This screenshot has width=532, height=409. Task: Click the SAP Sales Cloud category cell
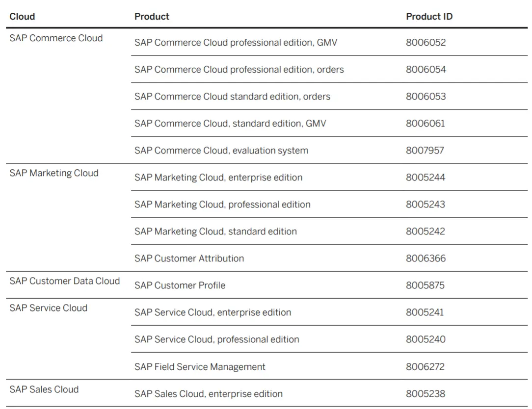(44, 389)
